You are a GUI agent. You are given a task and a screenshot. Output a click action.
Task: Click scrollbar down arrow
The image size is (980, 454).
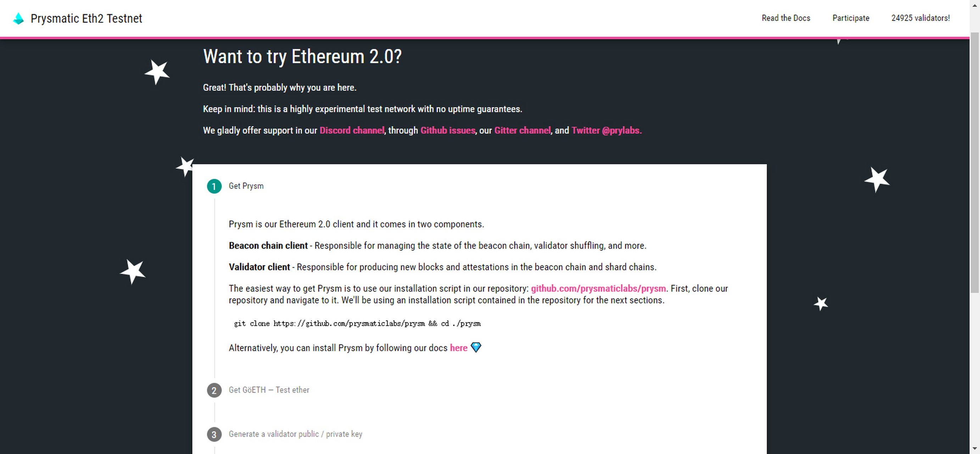coord(975,449)
